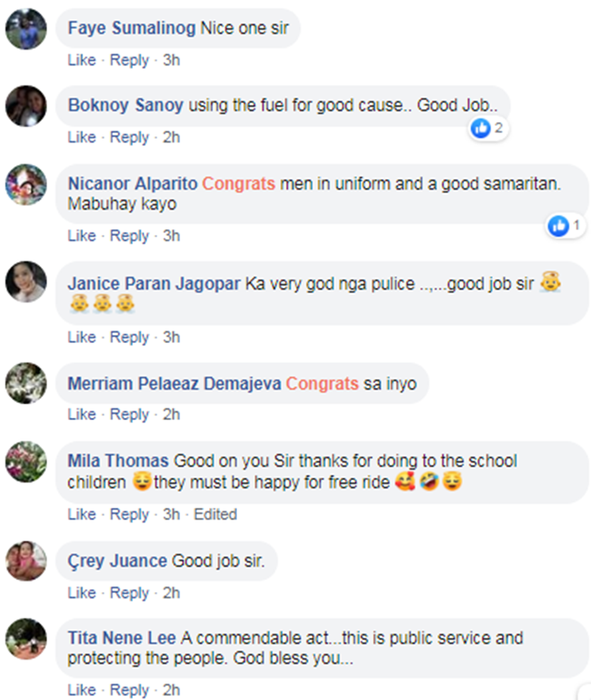Open the like reaction count on Nicanor Alparito's comment
This screenshot has height=700, width=591.
click(x=566, y=226)
